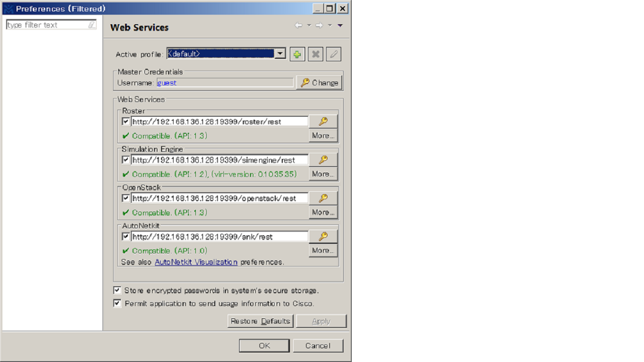The image size is (644, 362).
Task: Click the OpenStack 'Compatible. (API: 1.3)' status text
Action: [x=170, y=212]
